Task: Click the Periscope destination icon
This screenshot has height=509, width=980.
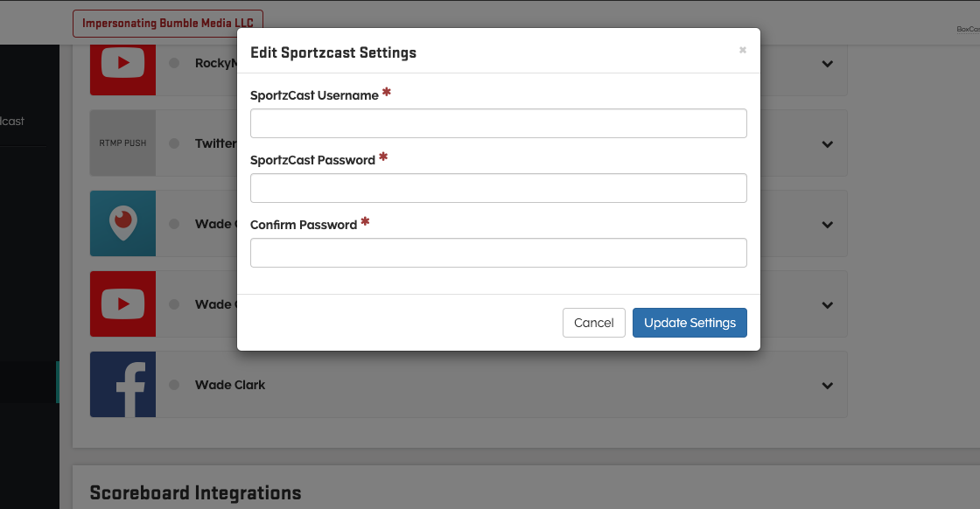Action: click(x=122, y=224)
